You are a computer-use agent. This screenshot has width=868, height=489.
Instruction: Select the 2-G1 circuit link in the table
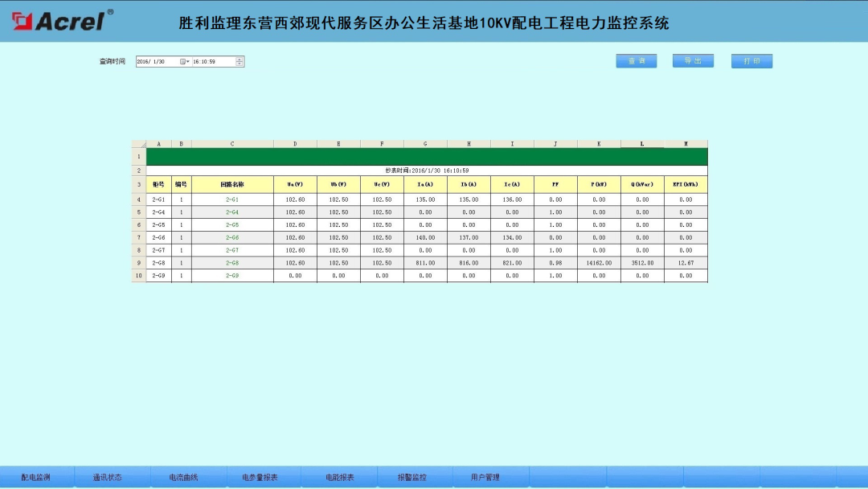[232, 199]
